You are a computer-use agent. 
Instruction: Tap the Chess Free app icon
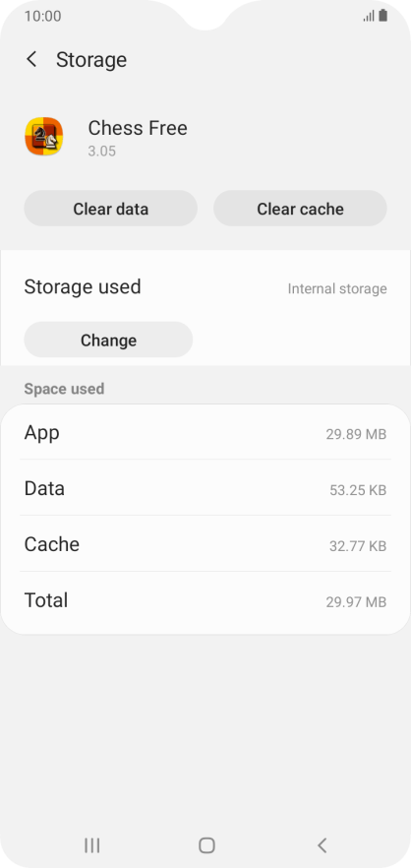coord(43,136)
